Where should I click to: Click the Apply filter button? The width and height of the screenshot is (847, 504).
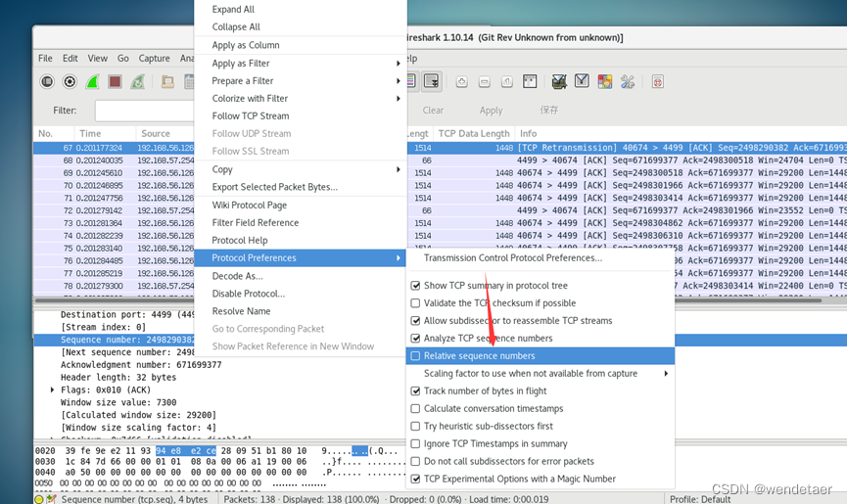(x=491, y=111)
